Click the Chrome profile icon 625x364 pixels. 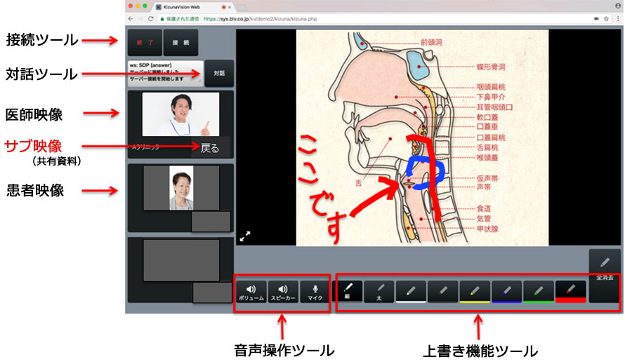(x=618, y=6)
